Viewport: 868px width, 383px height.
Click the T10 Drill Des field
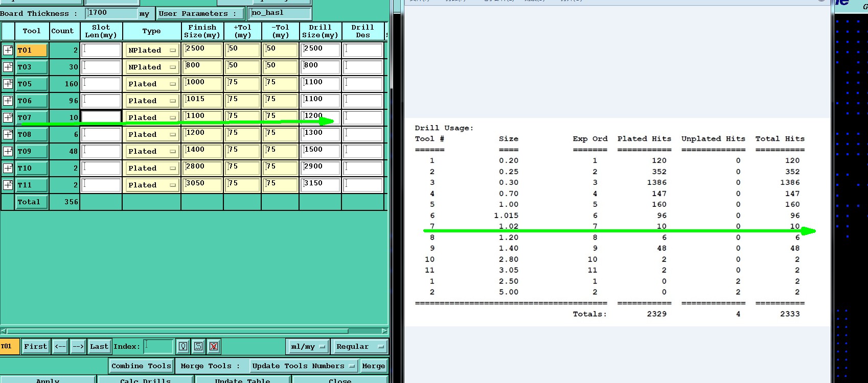coord(363,168)
